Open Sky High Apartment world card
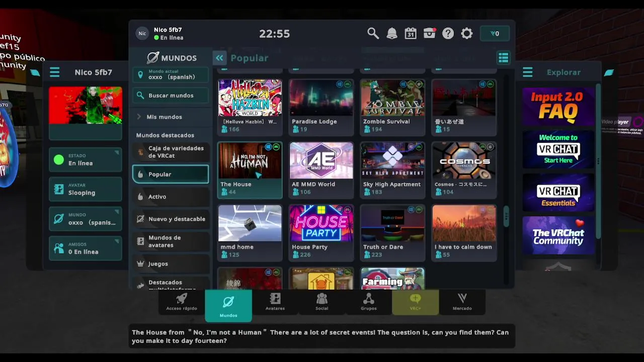 click(392, 170)
